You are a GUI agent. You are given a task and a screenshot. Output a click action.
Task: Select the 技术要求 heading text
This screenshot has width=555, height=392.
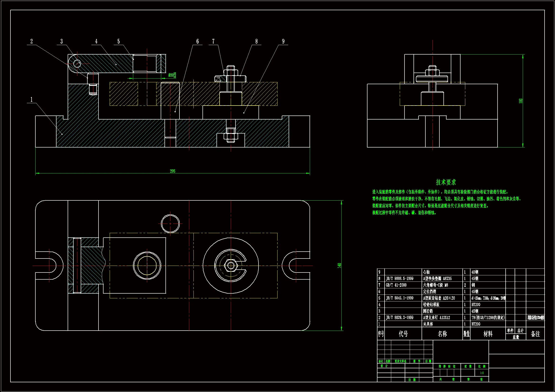(446, 182)
